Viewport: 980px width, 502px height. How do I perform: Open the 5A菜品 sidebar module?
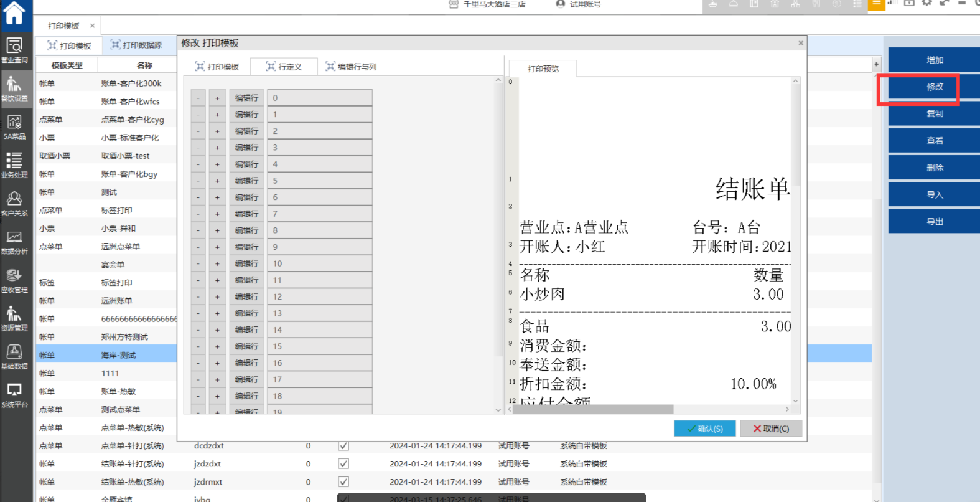tap(14, 126)
